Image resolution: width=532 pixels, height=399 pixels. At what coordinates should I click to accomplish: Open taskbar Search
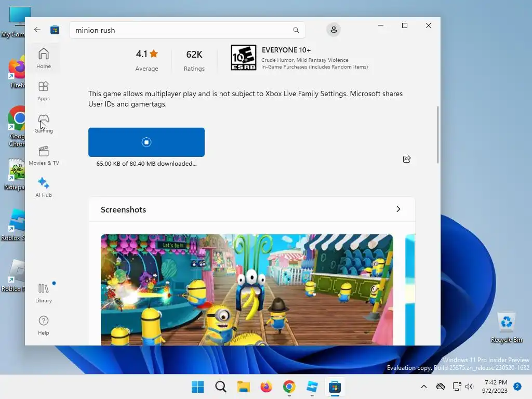(220, 387)
